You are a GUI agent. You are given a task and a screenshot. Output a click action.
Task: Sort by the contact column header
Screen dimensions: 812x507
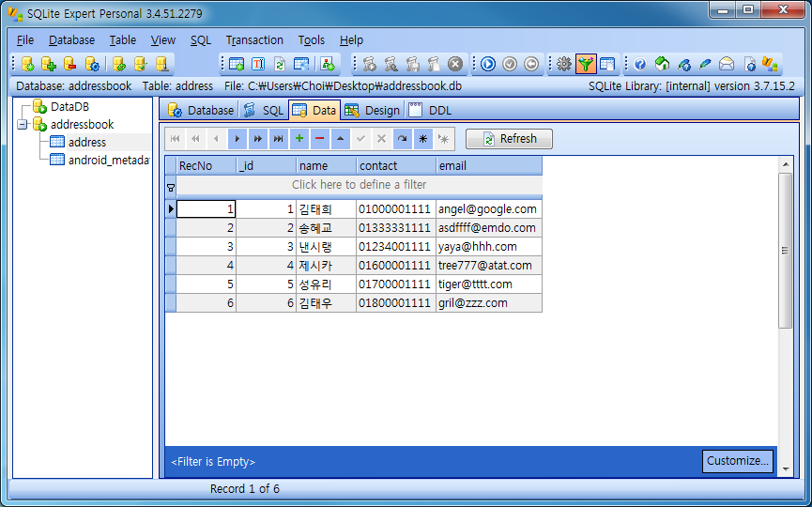coord(396,166)
